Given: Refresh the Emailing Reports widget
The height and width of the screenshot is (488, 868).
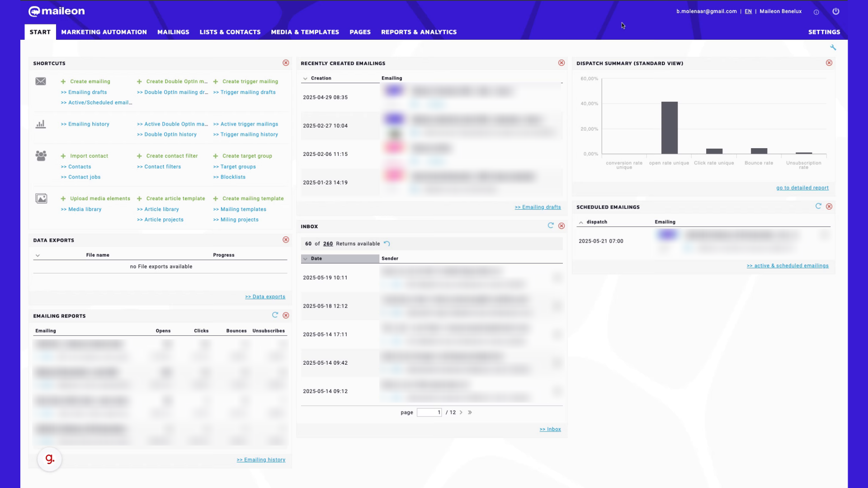Looking at the screenshot, I should pyautogui.click(x=274, y=315).
